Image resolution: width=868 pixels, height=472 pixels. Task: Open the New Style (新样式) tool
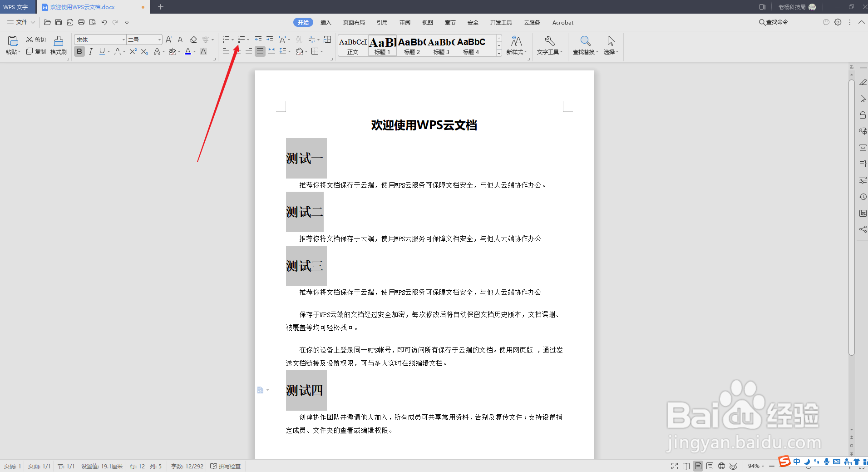[517, 45]
